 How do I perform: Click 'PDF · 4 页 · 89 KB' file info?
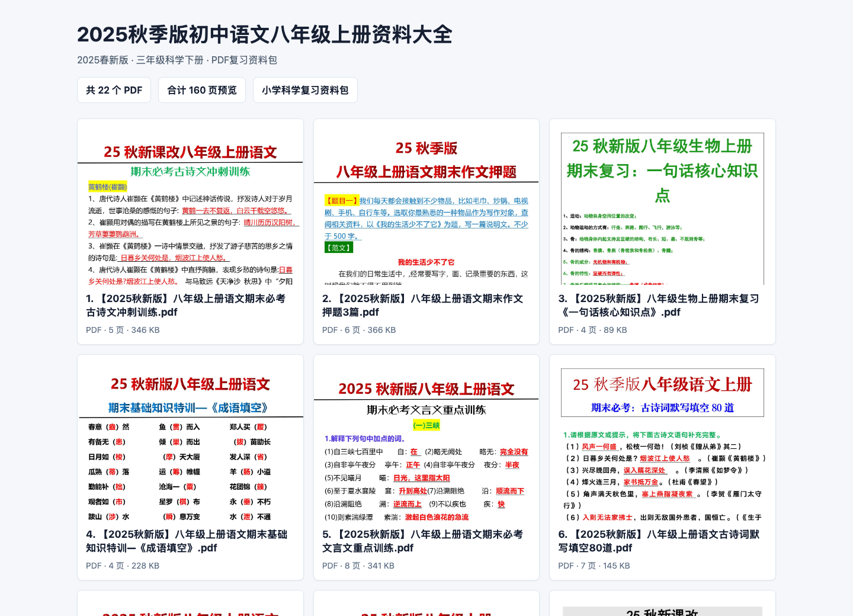click(x=592, y=330)
